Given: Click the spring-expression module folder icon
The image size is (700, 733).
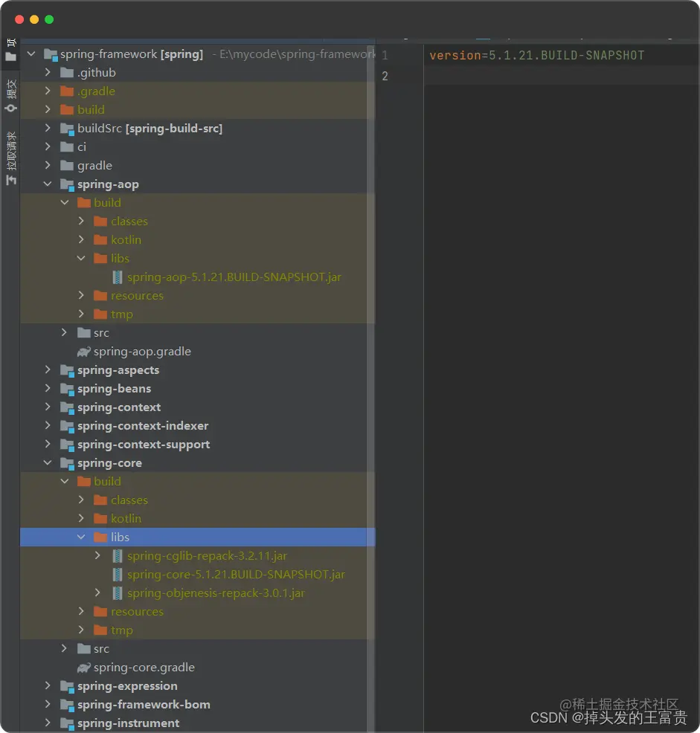Looking at the screenshot, I should click(x=68, y=686).
